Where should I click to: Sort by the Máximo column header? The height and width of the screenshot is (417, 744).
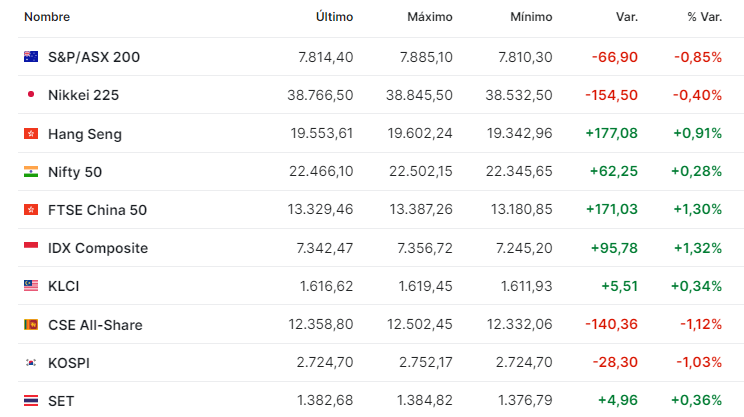click(x=430, y=17)
